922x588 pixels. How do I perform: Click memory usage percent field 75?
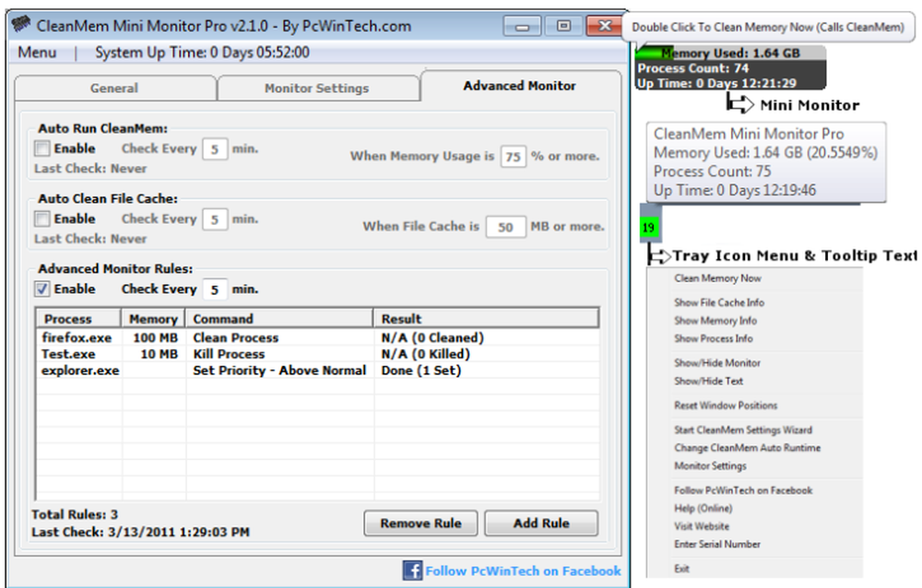pos(514,157)
